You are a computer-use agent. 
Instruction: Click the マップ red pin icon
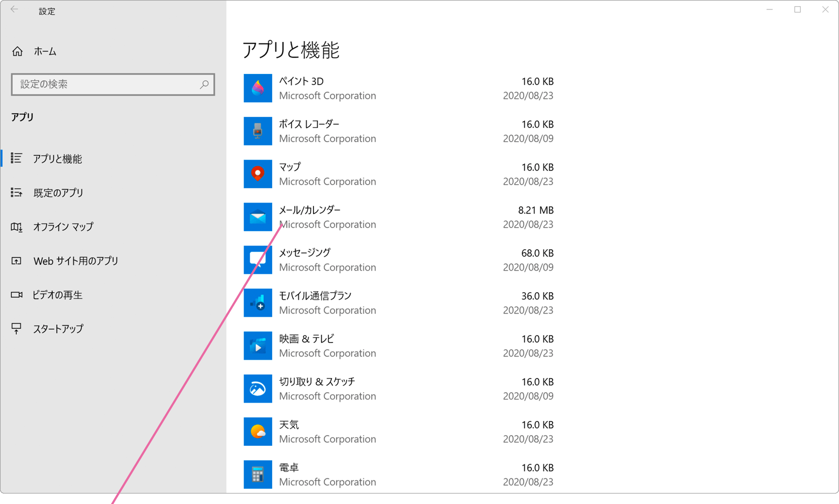[x=257, y=174]
